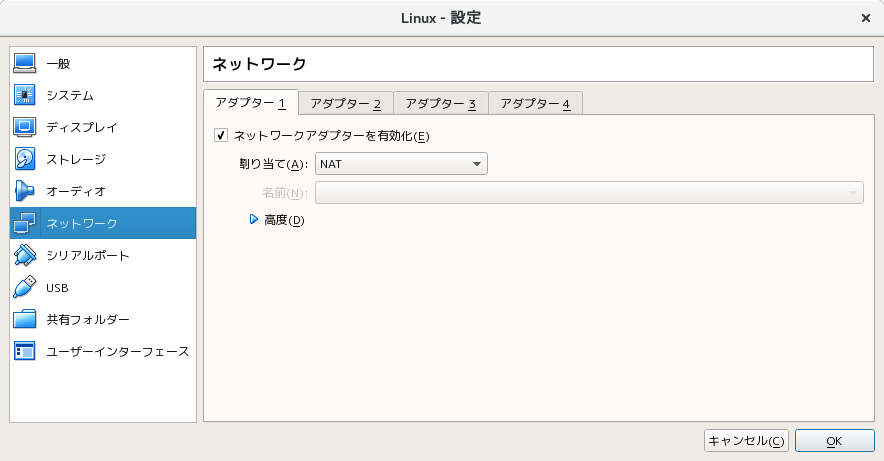Select the USB category label
Screen dimensions: 884x461
57,288
